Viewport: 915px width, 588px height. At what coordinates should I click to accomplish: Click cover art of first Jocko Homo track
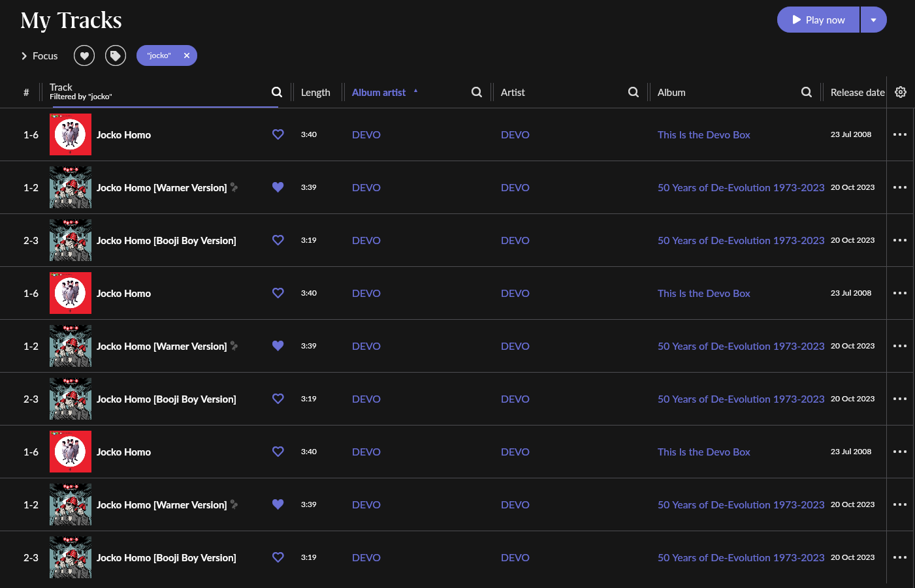coord(71,134)
